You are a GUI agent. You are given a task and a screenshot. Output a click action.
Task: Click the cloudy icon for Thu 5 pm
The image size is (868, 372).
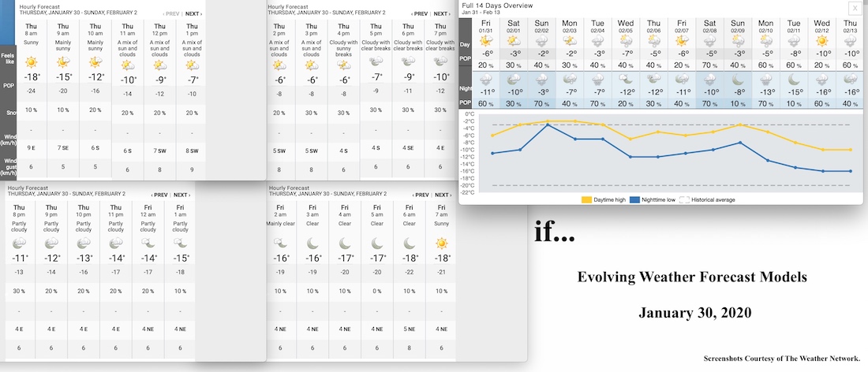pyautogui.click(x=376, y=61)
